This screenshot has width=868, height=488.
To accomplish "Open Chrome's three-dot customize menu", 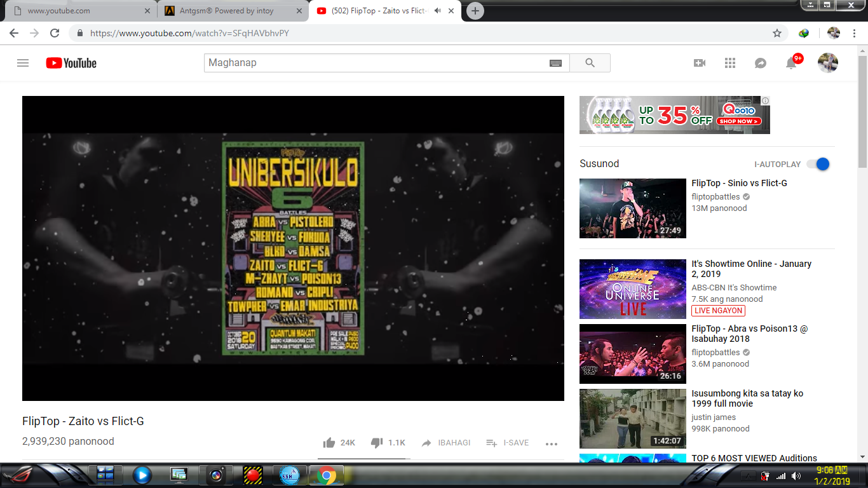I will click(855, 33).
